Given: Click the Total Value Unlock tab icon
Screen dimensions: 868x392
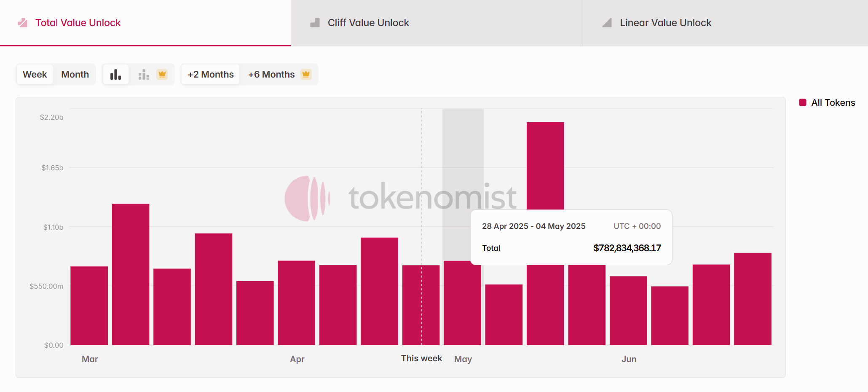Looking at the screenshot, I should [x=23, y=23].
